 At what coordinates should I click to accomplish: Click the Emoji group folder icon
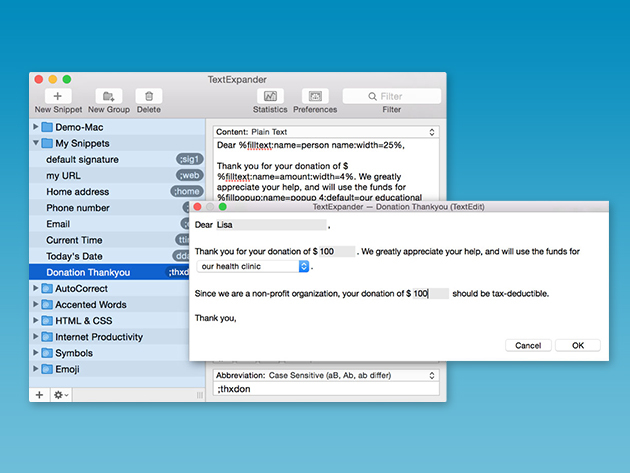[47, 369]
